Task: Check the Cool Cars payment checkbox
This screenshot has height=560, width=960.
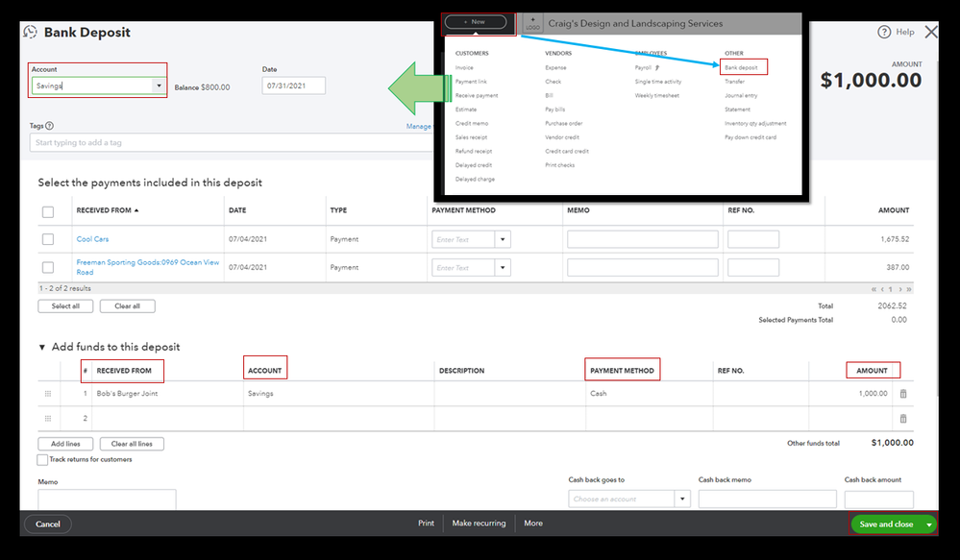Action: click(48, 239)
